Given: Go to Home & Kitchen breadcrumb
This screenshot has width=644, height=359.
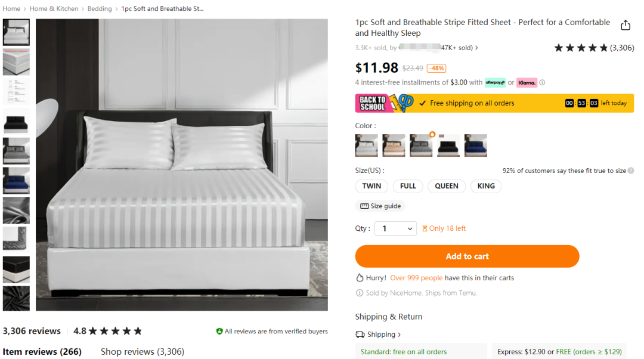Looking at the screenshot, I should pos(54,9).
